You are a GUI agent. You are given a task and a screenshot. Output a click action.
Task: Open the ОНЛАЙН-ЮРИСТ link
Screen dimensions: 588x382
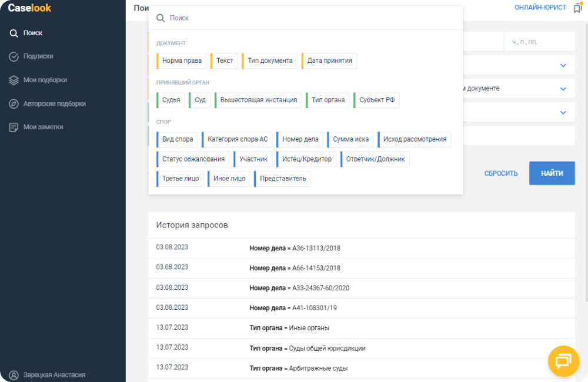click(540, 8)
